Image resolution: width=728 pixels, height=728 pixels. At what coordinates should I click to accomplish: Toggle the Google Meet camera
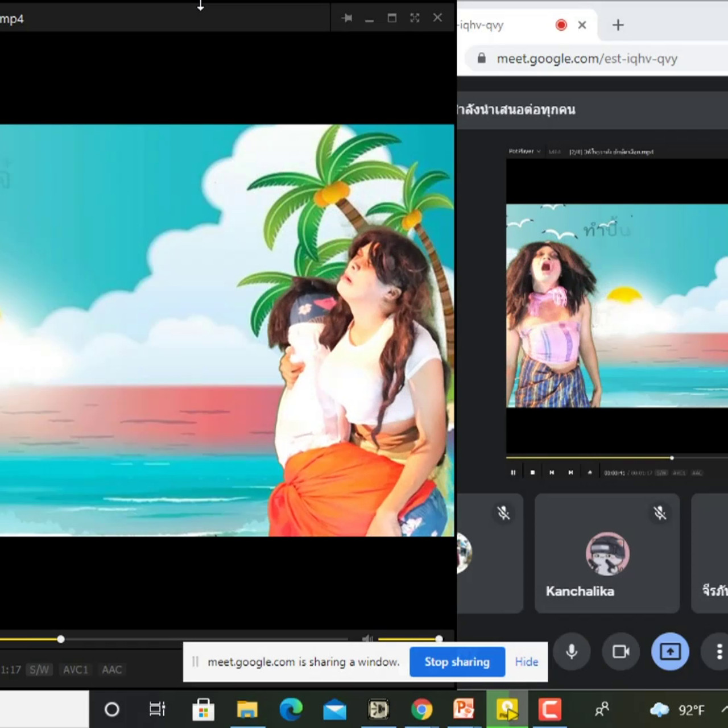pyautogui.click(x=621, y=651)
